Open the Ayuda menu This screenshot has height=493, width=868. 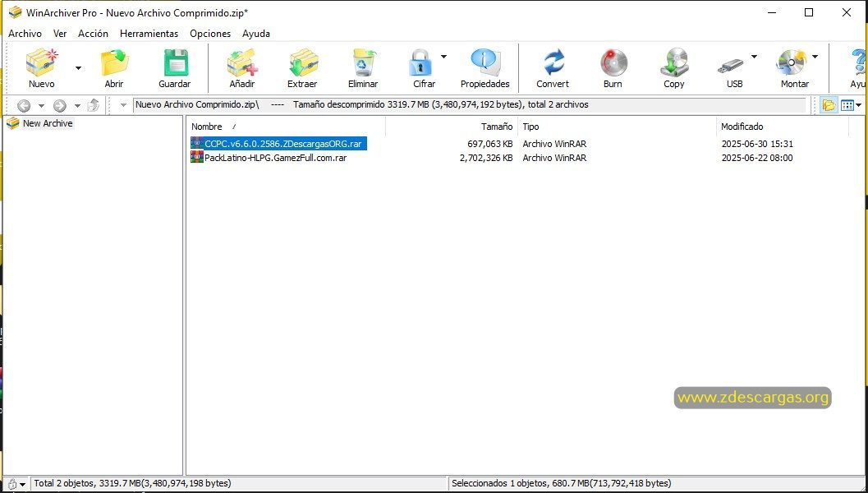[256, 34]
